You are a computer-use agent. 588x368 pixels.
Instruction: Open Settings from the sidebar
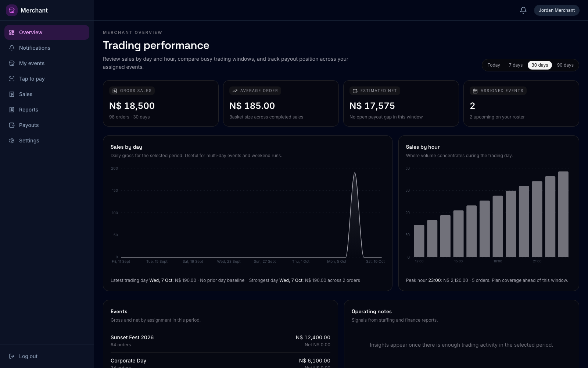click(x=47, y=141)
